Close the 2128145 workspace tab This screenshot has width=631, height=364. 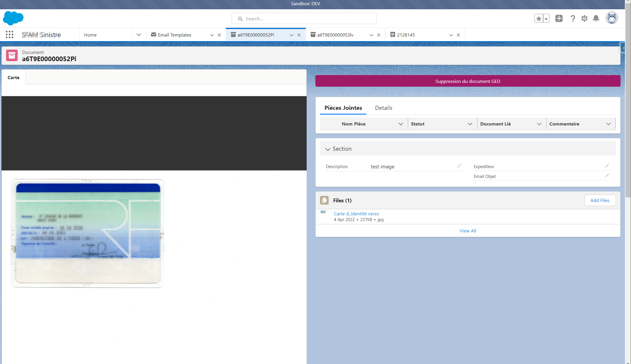tap(458, 35)
